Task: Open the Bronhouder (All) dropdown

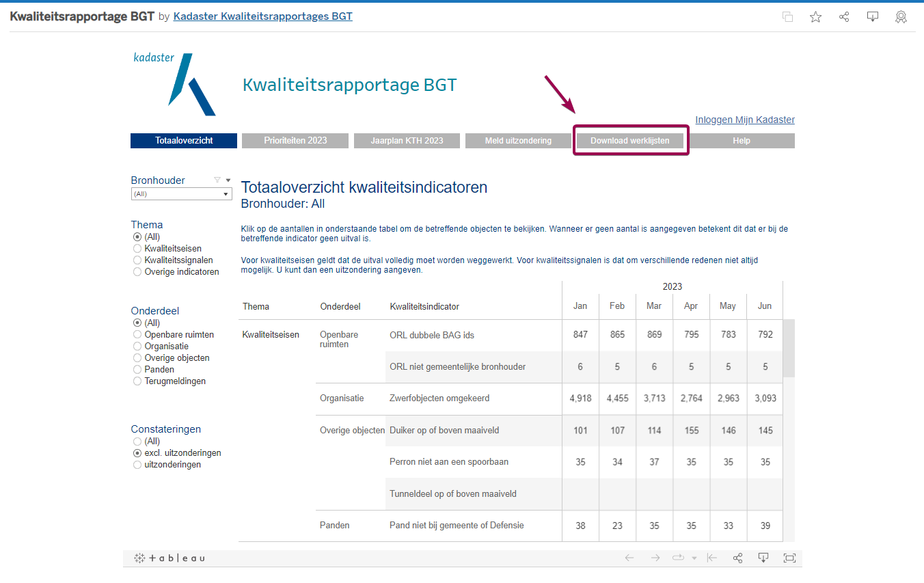Action: coord(182,194)
